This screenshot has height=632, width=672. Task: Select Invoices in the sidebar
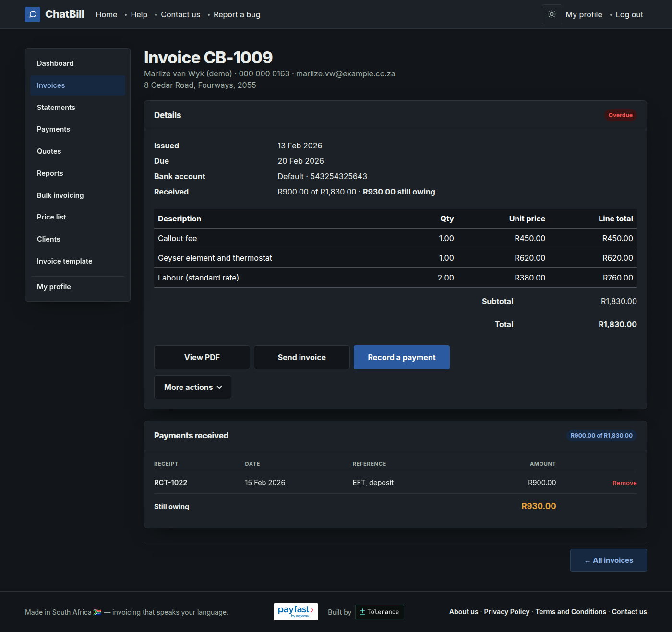pos(78,85)
